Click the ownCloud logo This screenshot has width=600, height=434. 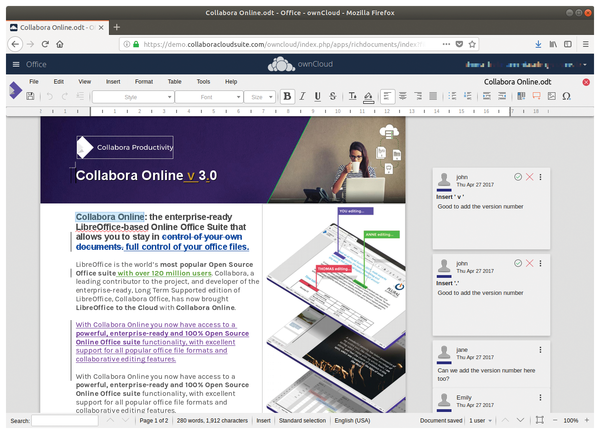pyautogui.click(x=300, y=64)
